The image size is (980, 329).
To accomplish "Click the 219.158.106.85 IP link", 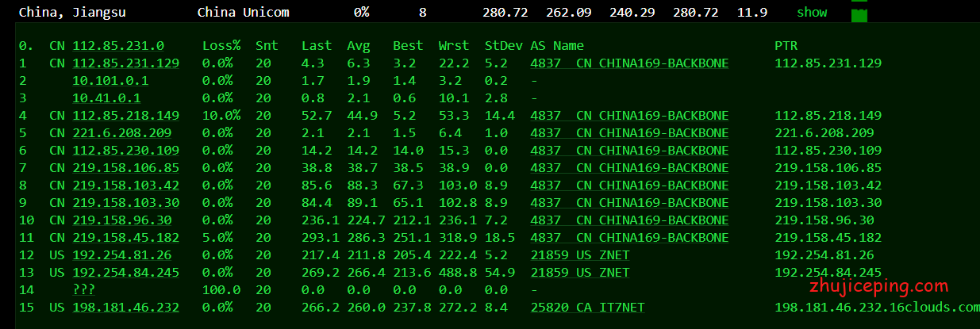I will 125,168.
